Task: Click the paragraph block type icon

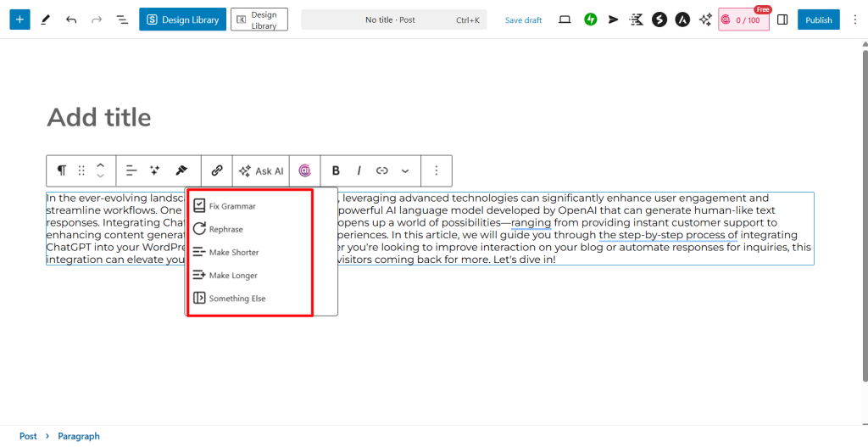Action: coord(62,170)
